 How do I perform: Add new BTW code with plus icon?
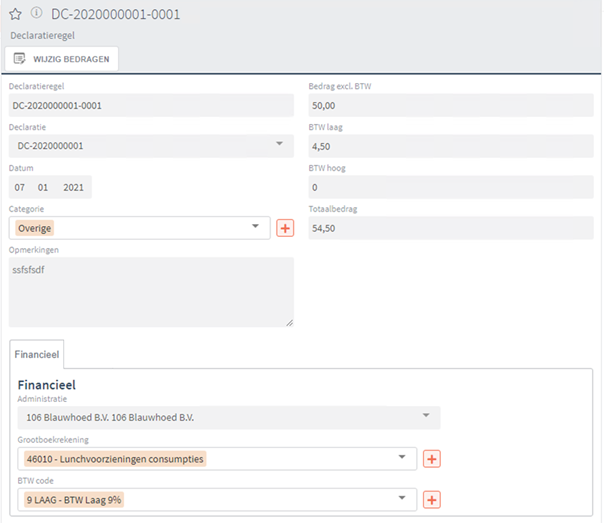click(x=432, y=499)
